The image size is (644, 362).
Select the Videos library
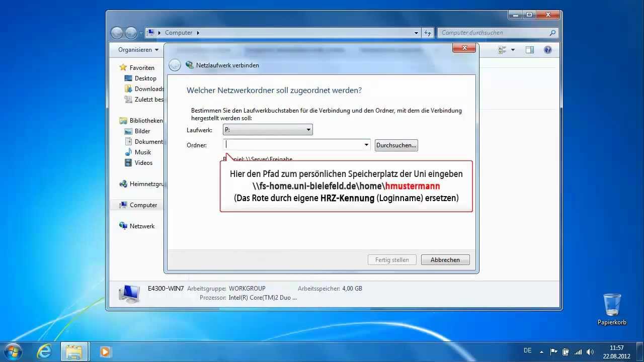coord(143,163)
